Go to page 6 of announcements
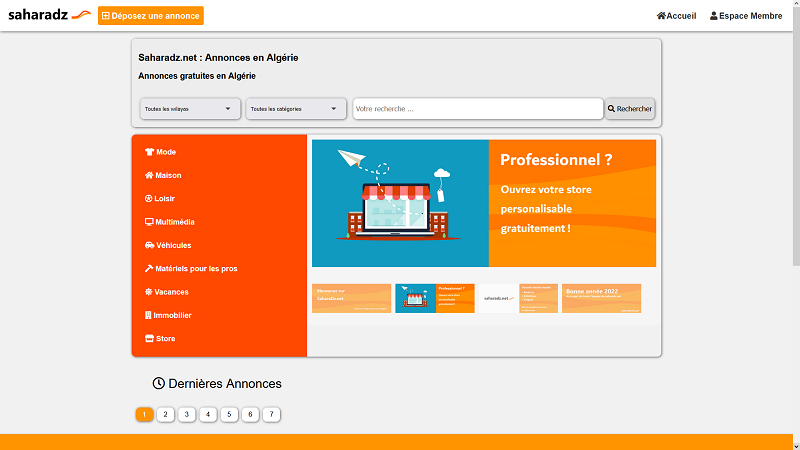 [251, 414]
